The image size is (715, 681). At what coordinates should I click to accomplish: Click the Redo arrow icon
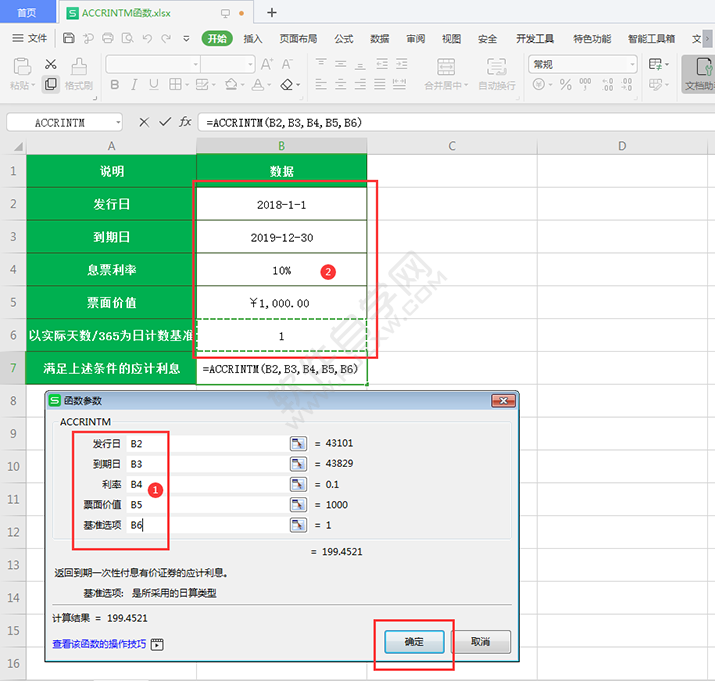166,38
